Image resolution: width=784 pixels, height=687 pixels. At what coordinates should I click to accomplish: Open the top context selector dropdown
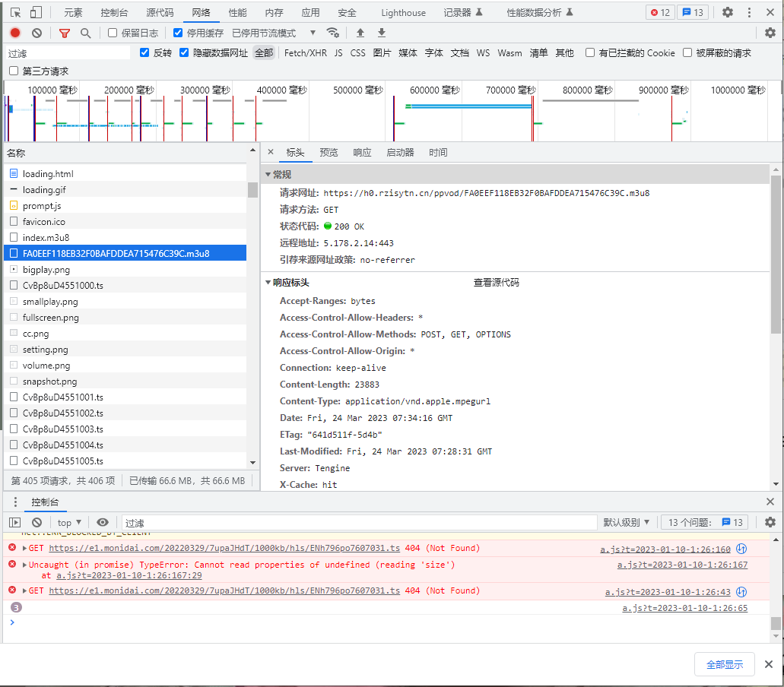[x=69, y=523]
